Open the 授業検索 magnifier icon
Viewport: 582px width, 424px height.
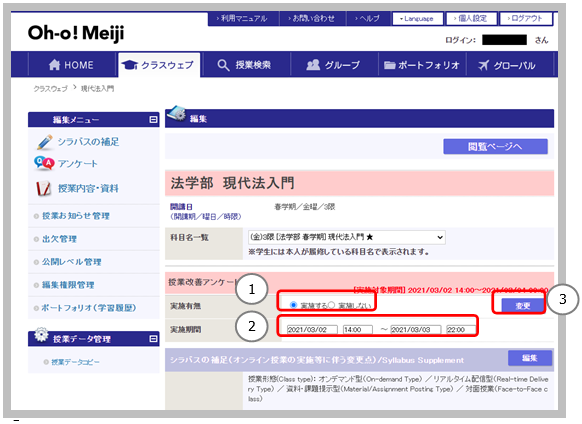pos(223,65)
